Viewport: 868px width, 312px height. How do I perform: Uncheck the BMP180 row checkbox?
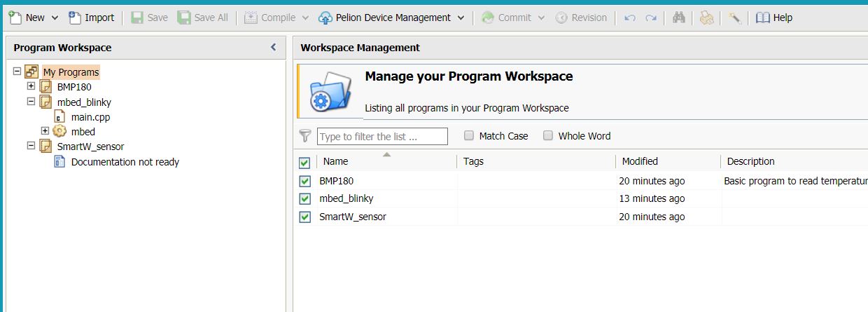tap(304, 181)
